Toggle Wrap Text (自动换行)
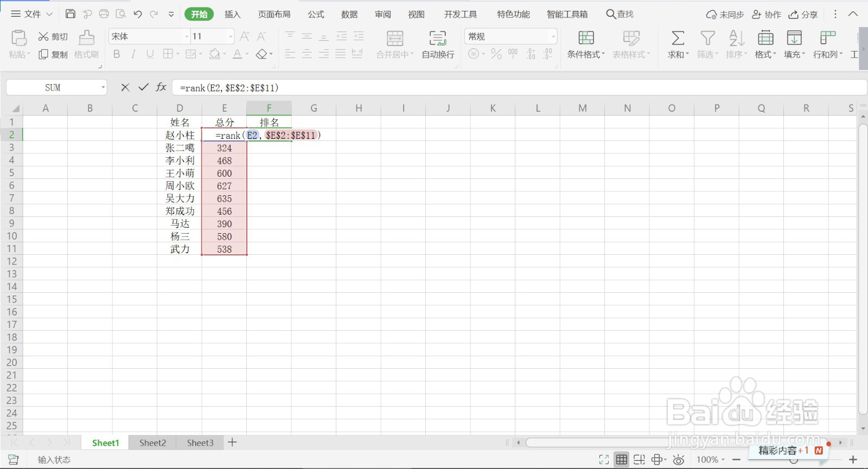 (x=438, y=44)
